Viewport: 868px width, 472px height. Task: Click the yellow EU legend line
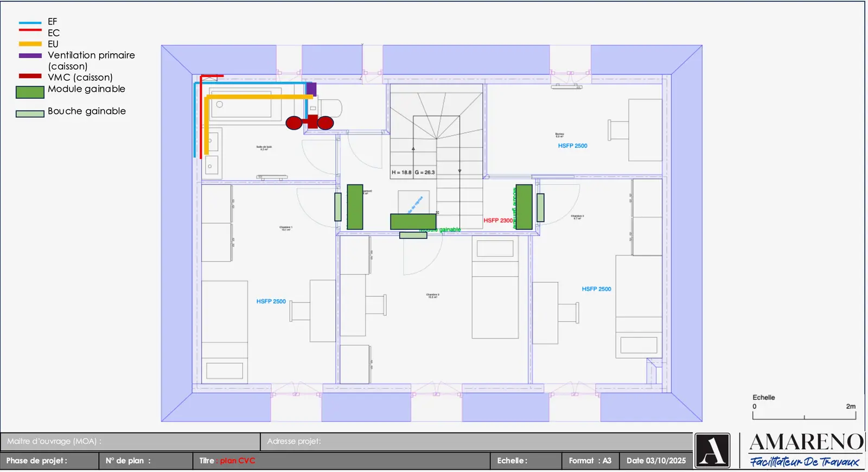pyautogui.click(x=30, y=44)
